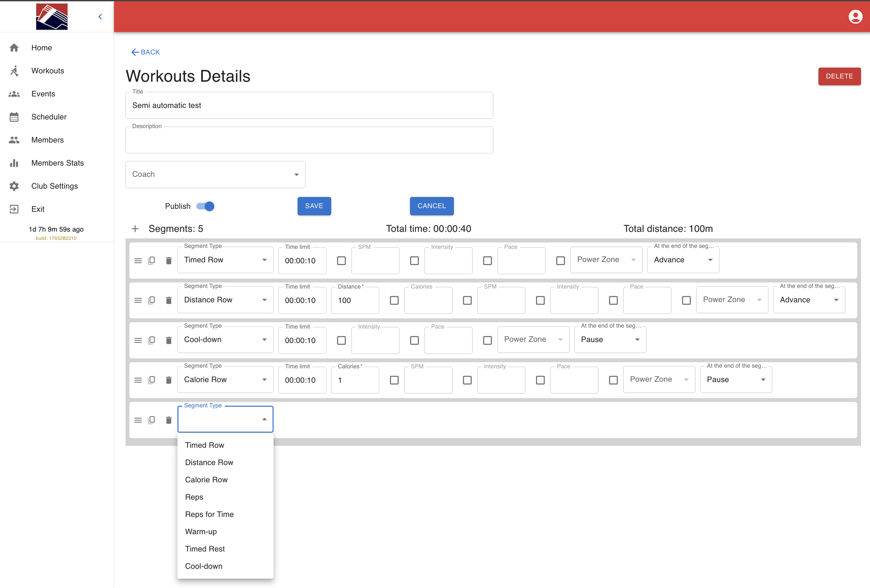Open Segment Type dropdown showing Calorie Row

click(226, 380)
